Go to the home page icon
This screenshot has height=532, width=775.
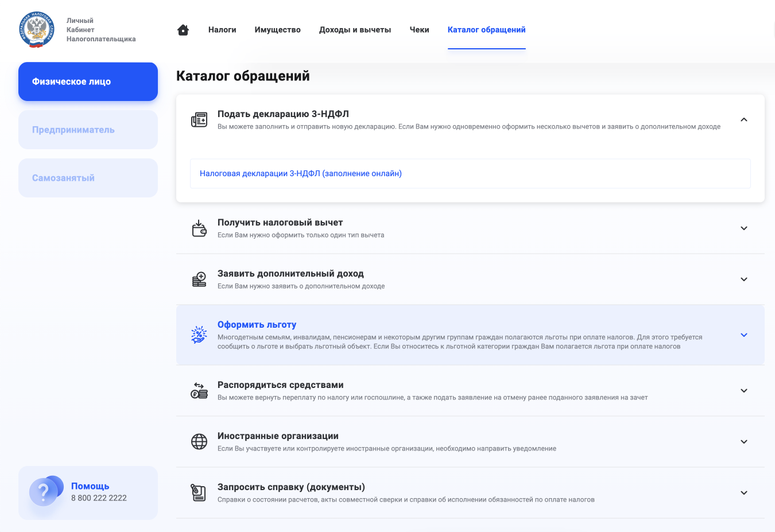(x=183, y=30)
